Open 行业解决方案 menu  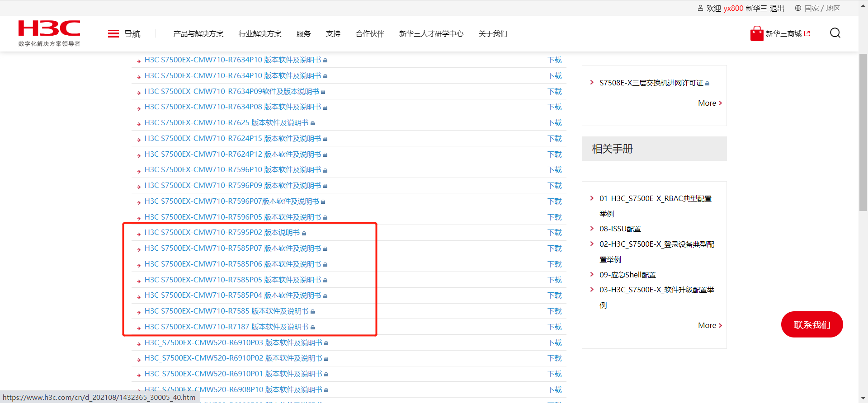tap(260, 34)
